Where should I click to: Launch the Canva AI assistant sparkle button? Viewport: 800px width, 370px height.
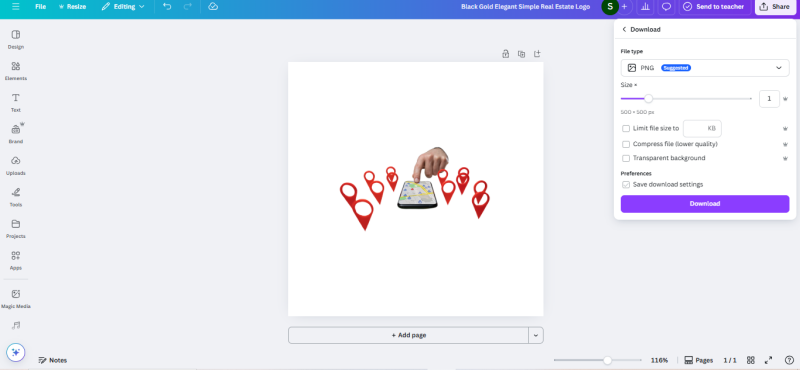[x=16, y=352]
